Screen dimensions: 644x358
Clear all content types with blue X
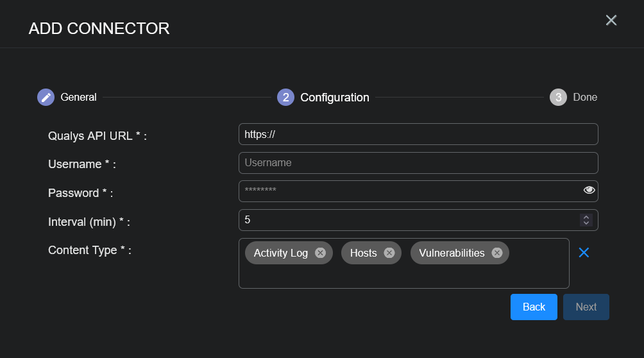tap(584, 253)
